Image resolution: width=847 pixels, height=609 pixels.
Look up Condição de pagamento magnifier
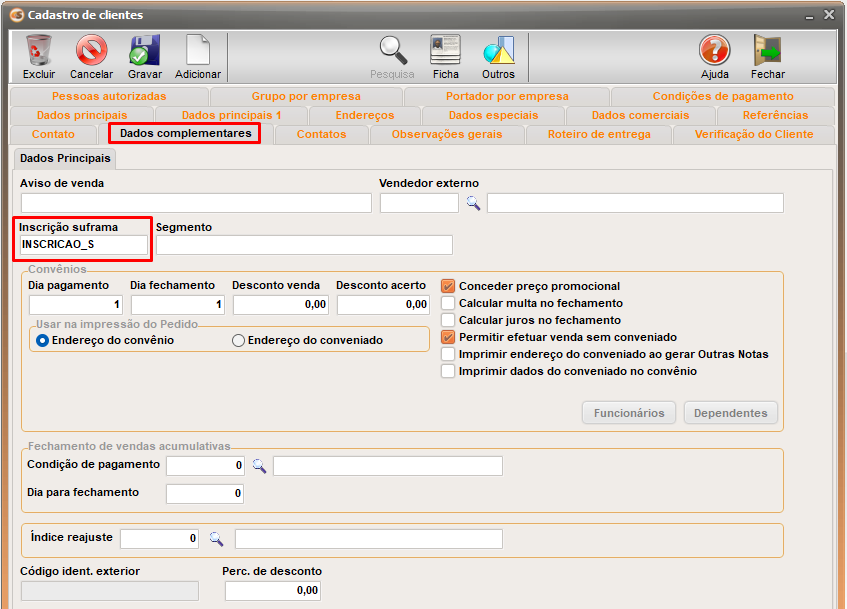click(259, 465)
